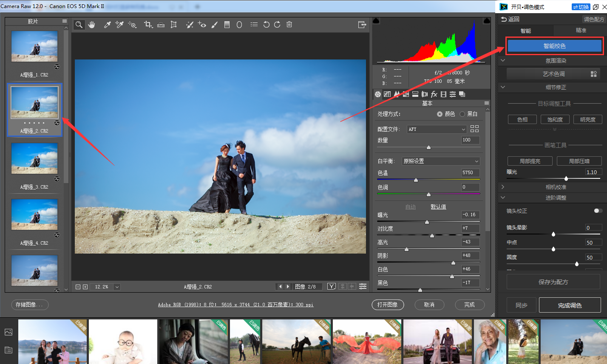Activate the Targeted Adjustment tool

(132, 25)
